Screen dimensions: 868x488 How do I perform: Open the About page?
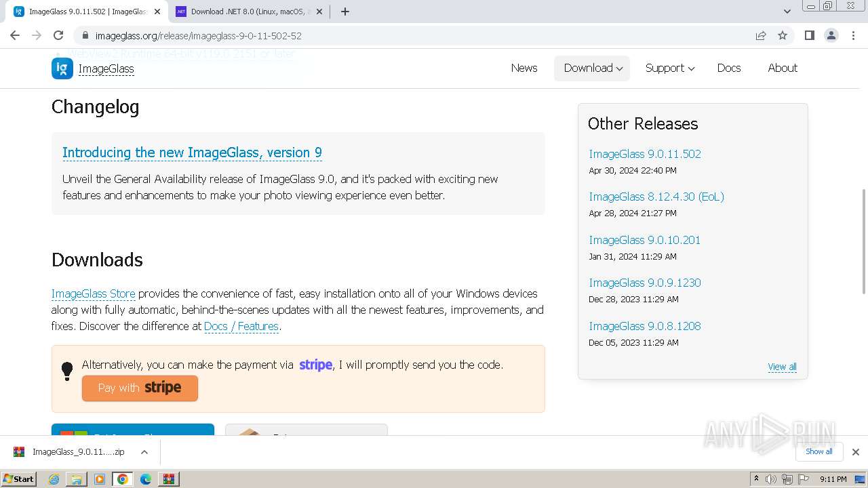pyautogui.click(x=783, y=68)
